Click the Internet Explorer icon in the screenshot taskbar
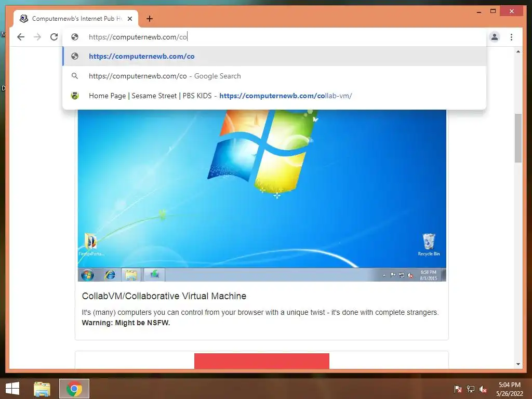Viewport: 532px width, 399px height. [110, 275]
